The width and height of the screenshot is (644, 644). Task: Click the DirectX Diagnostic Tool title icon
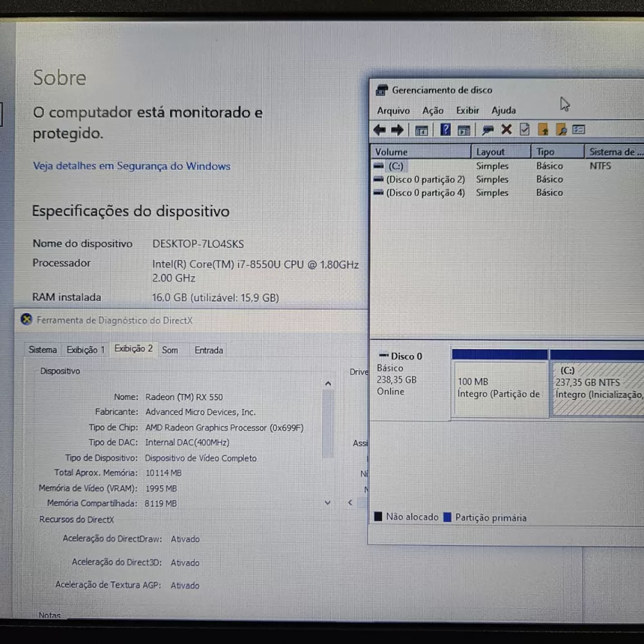[x=26, y=319]
